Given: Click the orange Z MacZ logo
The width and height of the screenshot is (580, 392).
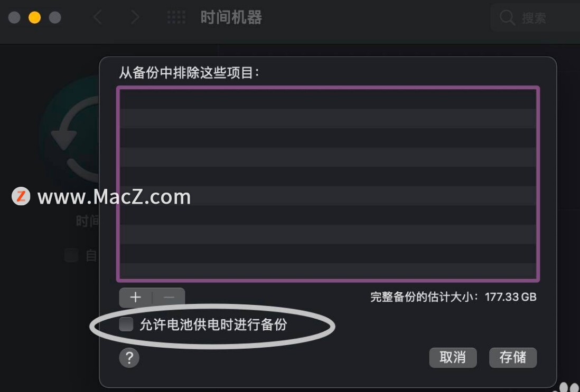Looking at the screenshot, I should 21,196.
